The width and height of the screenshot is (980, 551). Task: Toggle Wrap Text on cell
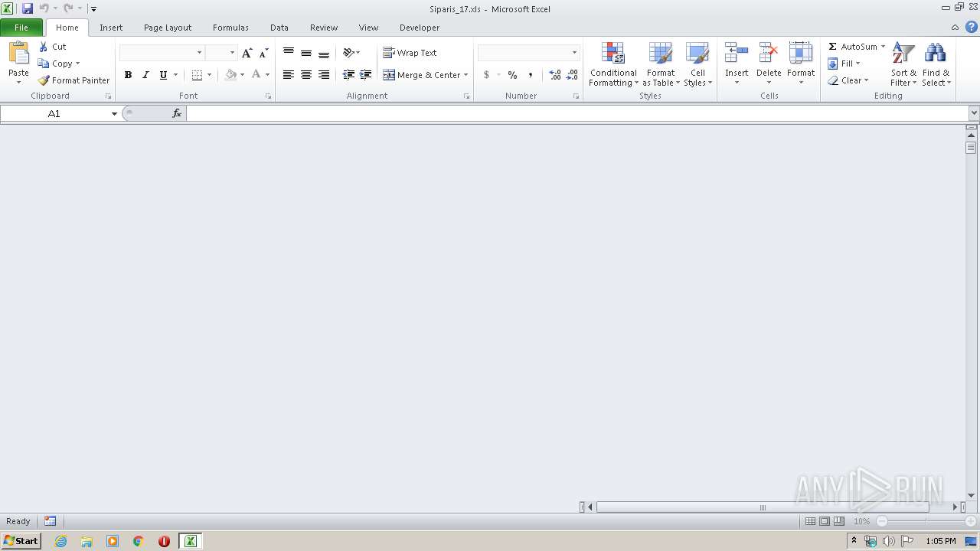click(410, 53)
